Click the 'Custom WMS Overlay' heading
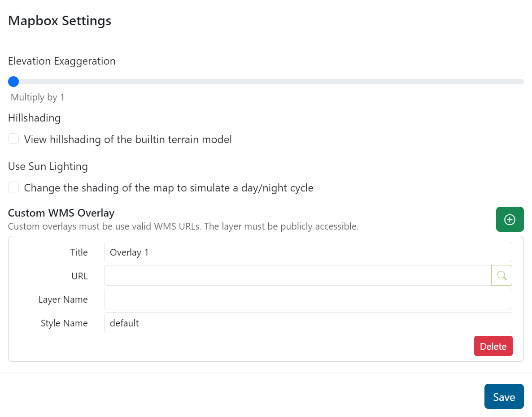 (x=61, y=213)
